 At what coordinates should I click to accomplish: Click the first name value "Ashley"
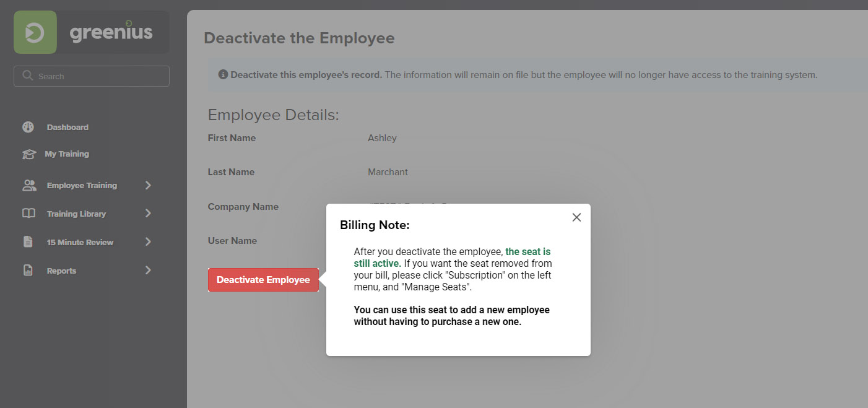point(382,138)
